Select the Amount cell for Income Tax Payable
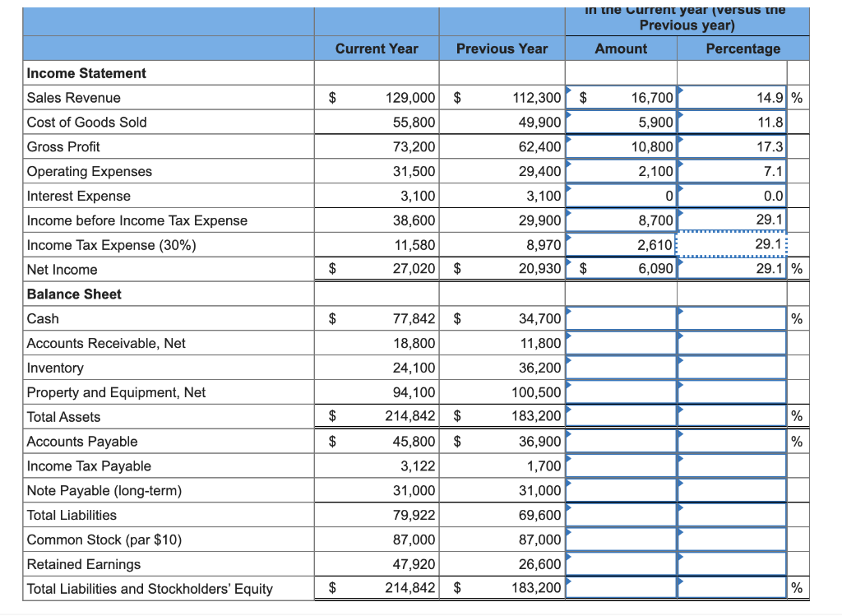Viewport: 842px width, 616px height. pos(621,465)
